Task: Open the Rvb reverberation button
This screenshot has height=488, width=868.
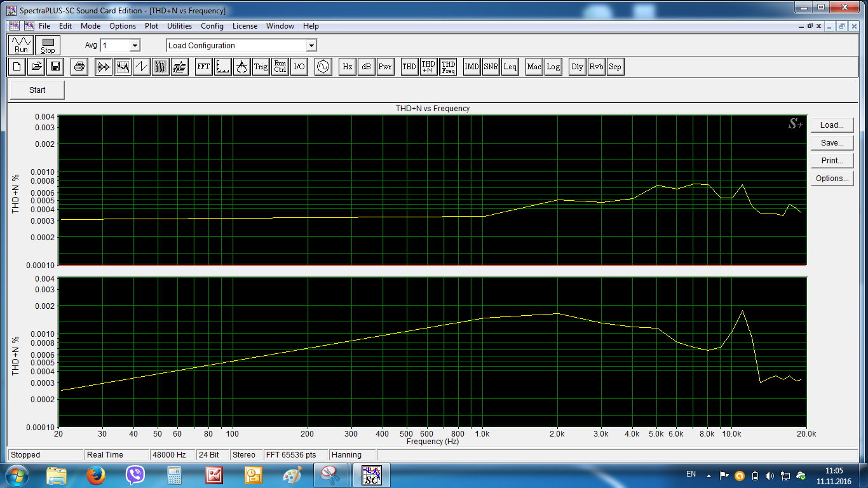Action: (596, 67)
